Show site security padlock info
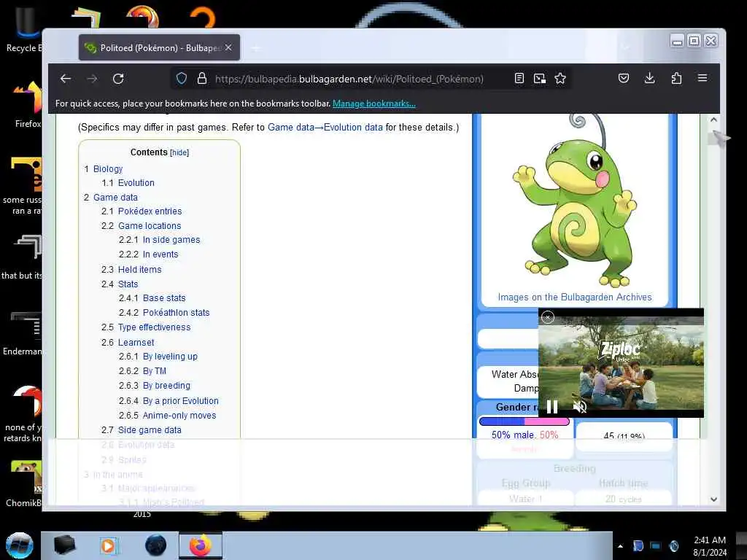This screenshot has height=560, width=747. (x=202, y=79)
